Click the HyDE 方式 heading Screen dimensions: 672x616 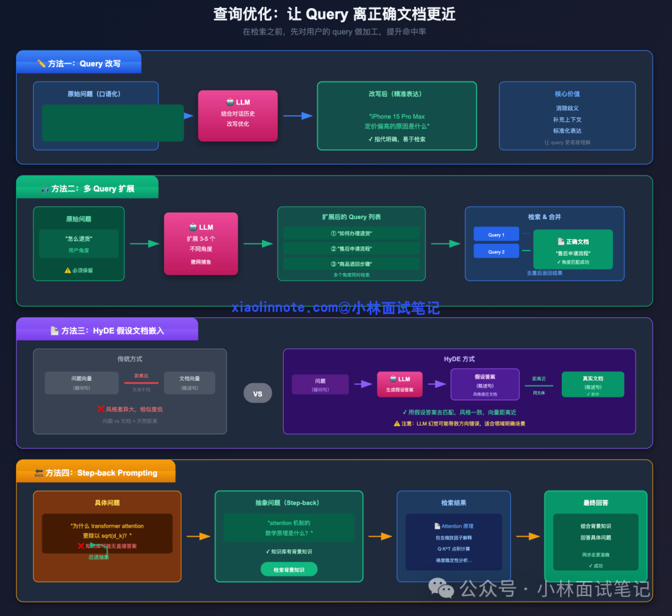459,359
